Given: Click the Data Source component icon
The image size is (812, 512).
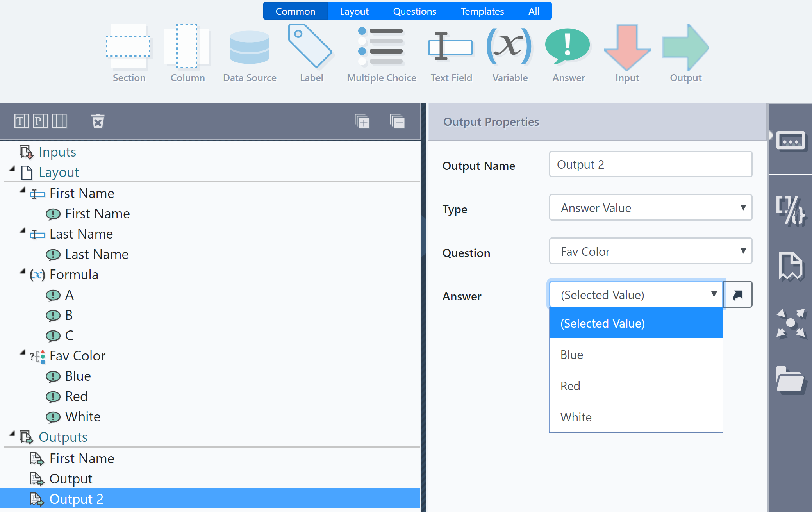Looking at the screenshot, I should click(250, 48).
